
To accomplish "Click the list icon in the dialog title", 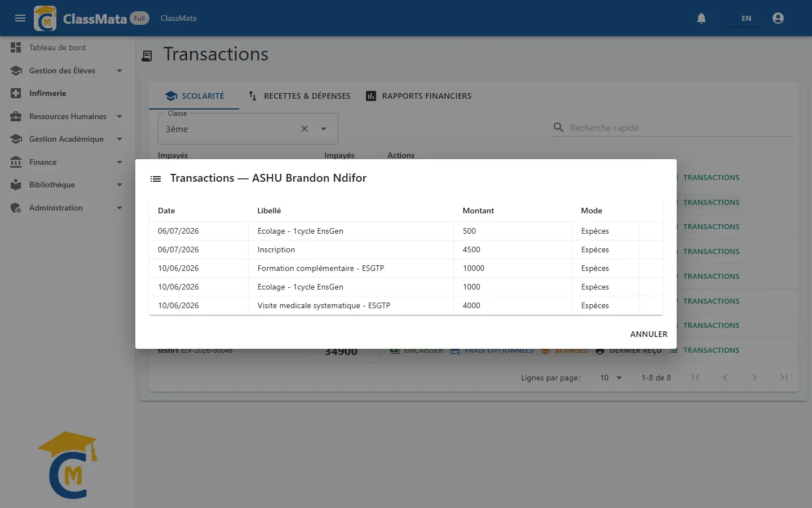I will (x=156, y=179).
